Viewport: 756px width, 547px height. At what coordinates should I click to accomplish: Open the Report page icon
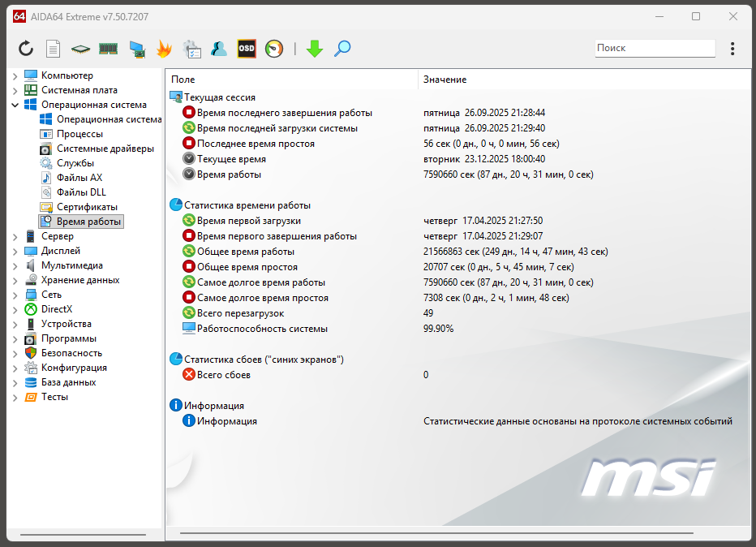53,49
